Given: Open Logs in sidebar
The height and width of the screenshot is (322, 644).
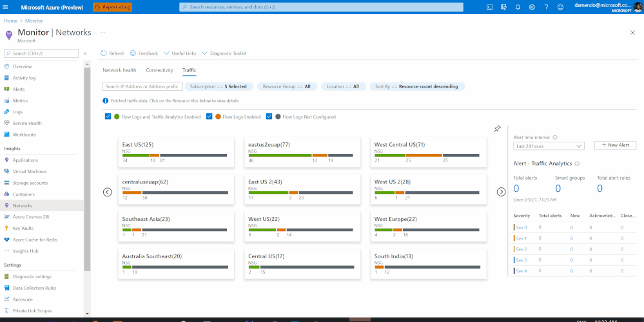Looking at the screenshot, I should (17, 111).
